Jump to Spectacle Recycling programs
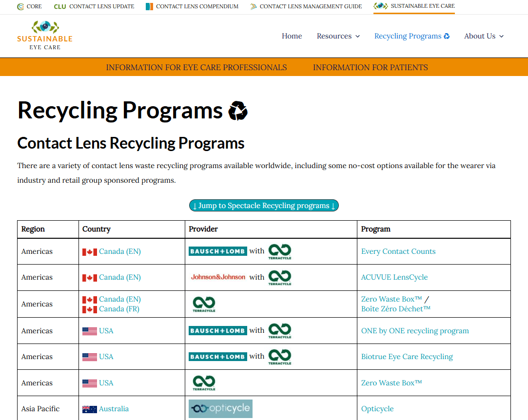 click(x=264, y=206)
